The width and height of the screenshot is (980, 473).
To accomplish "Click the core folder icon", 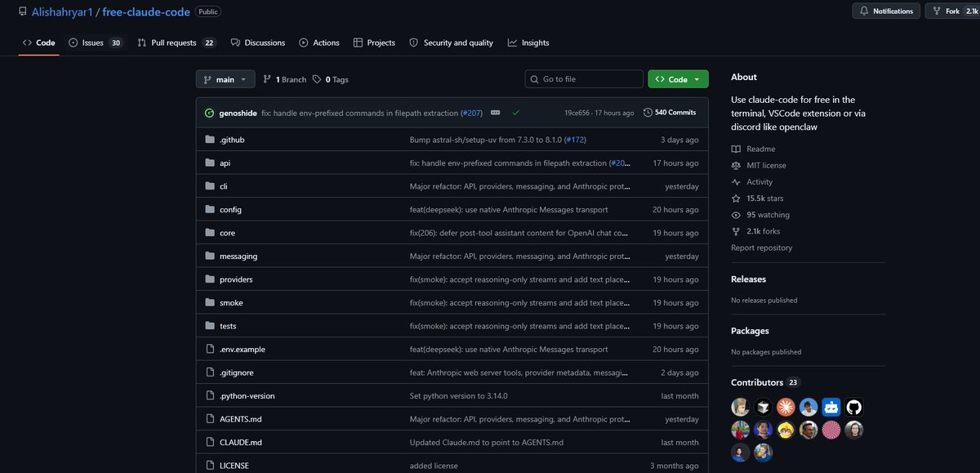I will (x=210, y=233).
